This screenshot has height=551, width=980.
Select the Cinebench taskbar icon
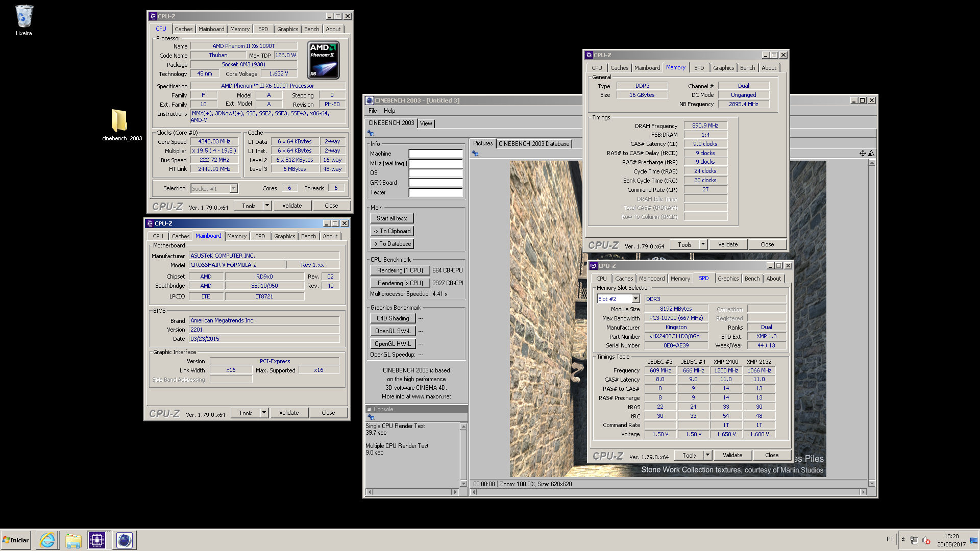(x=124, y=540)
